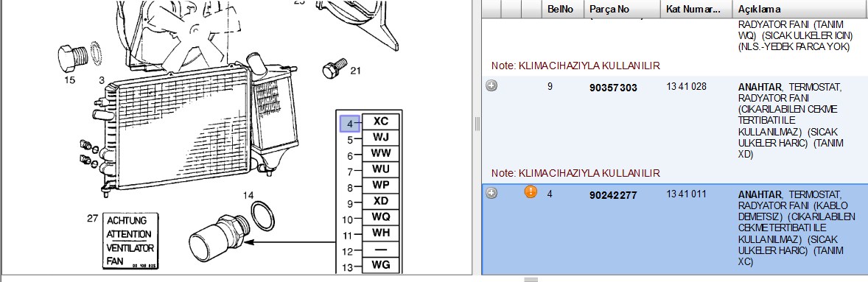The height and width of the screenshot is (282, 868).
Task: Click the orange warning icon on row 4
Action: coord(531,192)
